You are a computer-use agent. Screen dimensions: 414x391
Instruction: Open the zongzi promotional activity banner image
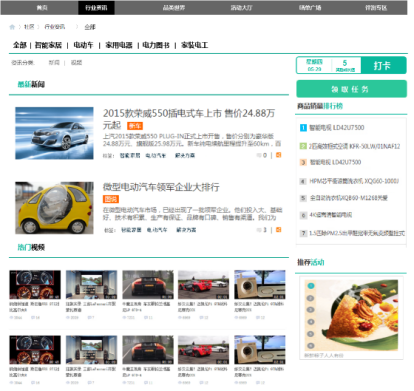(352, 315)
